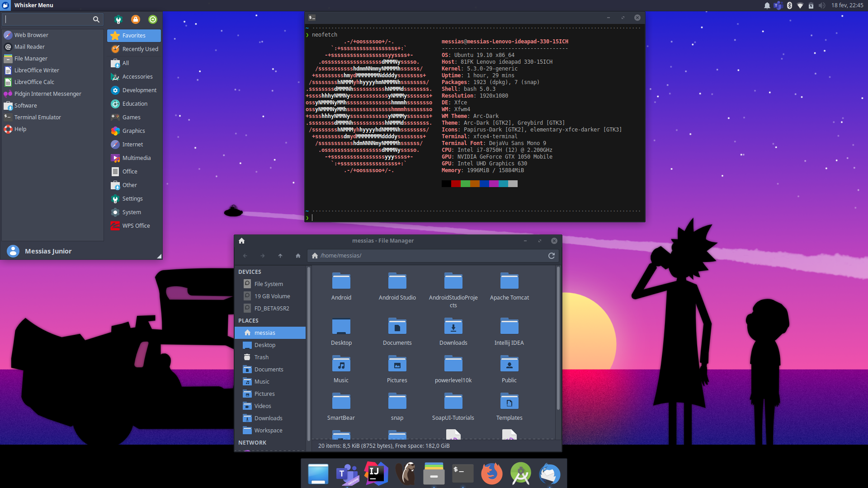This screenshot has height=488, width=868.
Task: Select the SoapUI-Tutorials folder
Action: [453, 406]
